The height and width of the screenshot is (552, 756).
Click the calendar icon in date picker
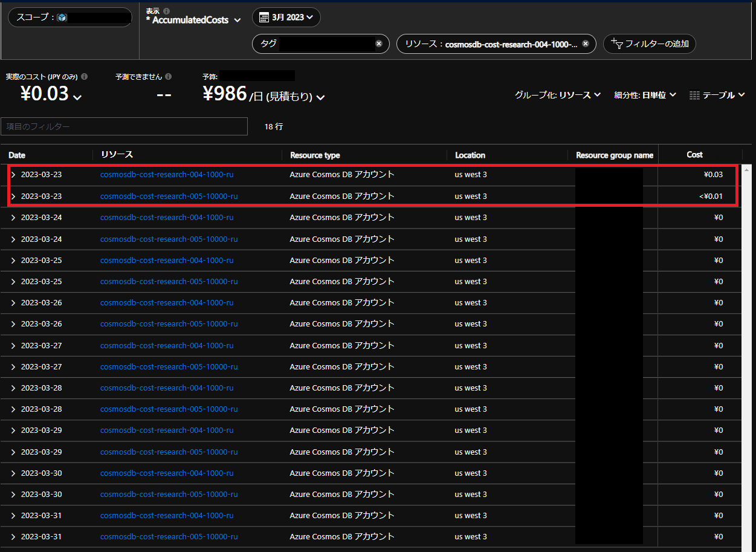[263, 17]
